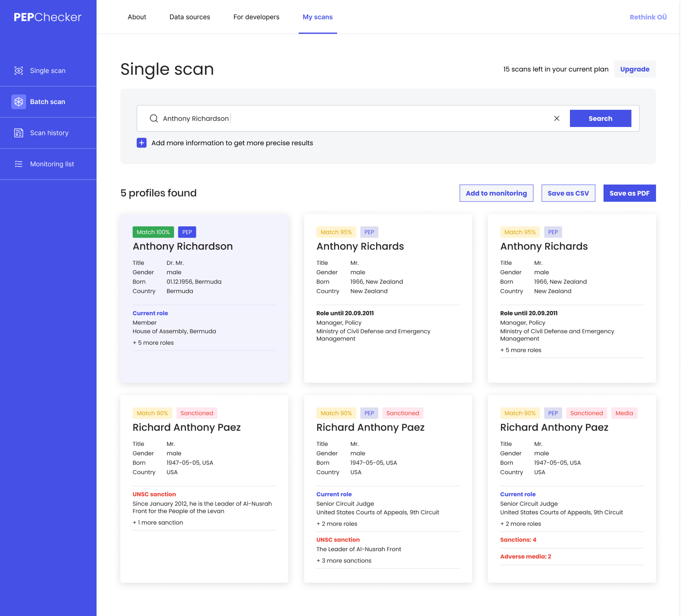Select Single scan in sidebar
This screenshot has width=681, height=616.
[48, 70]
